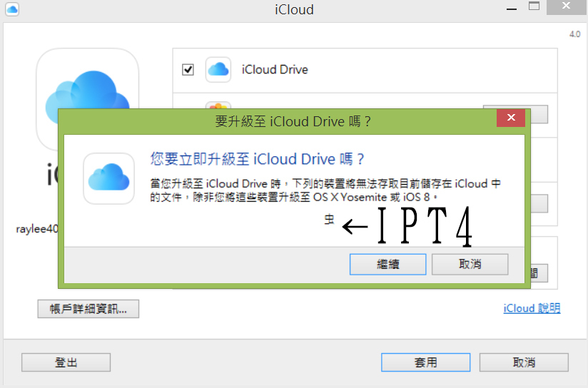The width and height of the screenshot is (588, 388).
Task: Minimize the iCloud window
Action: tap(512, 8)
